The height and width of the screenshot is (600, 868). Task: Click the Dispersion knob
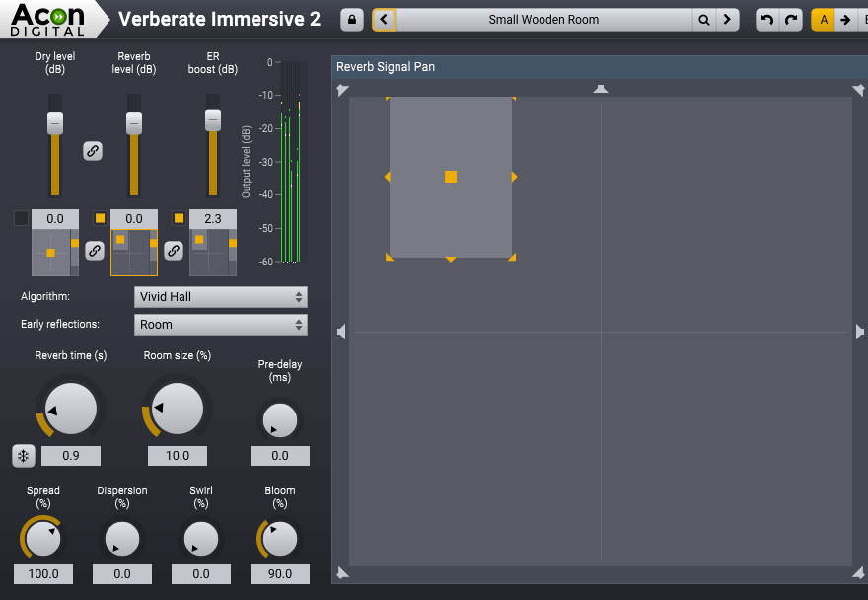tap(122, 539)
